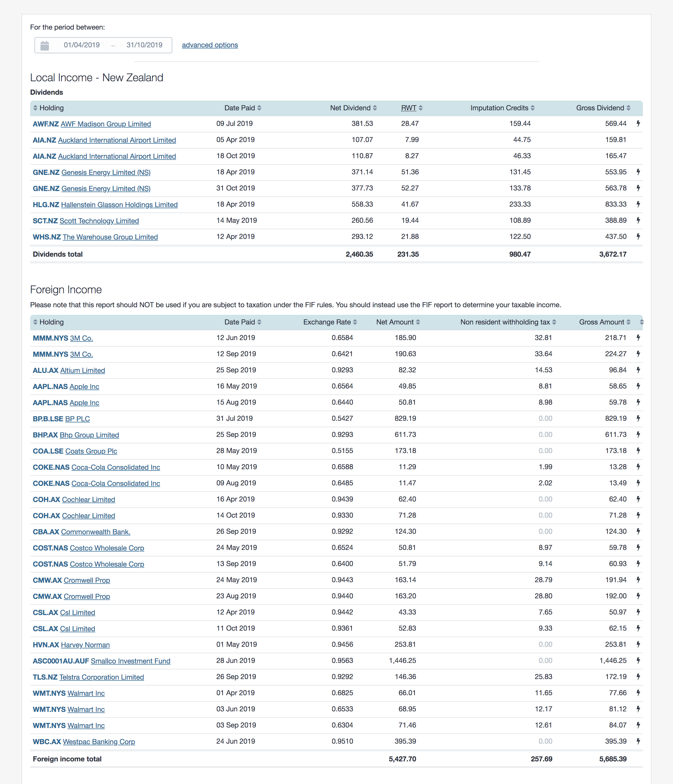Viewport: 673px width, 784px height.
Task: Sort foreign income by Gross Amount
Action: pos(605,322)
